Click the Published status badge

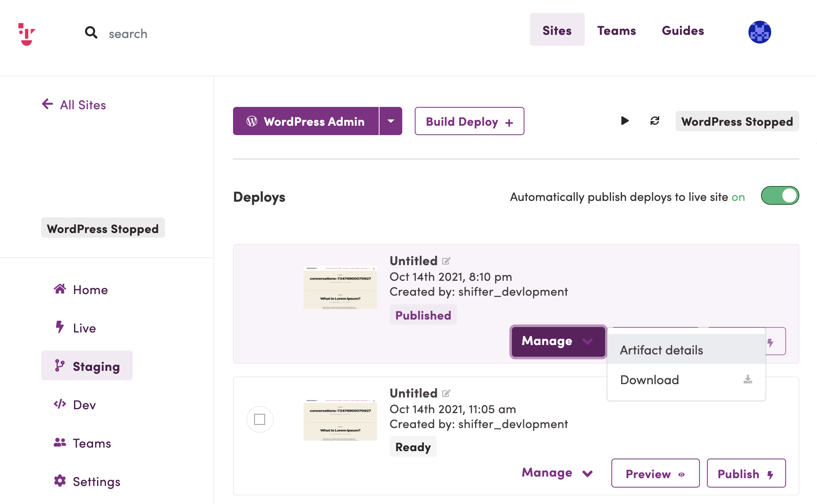click(423, 315)
